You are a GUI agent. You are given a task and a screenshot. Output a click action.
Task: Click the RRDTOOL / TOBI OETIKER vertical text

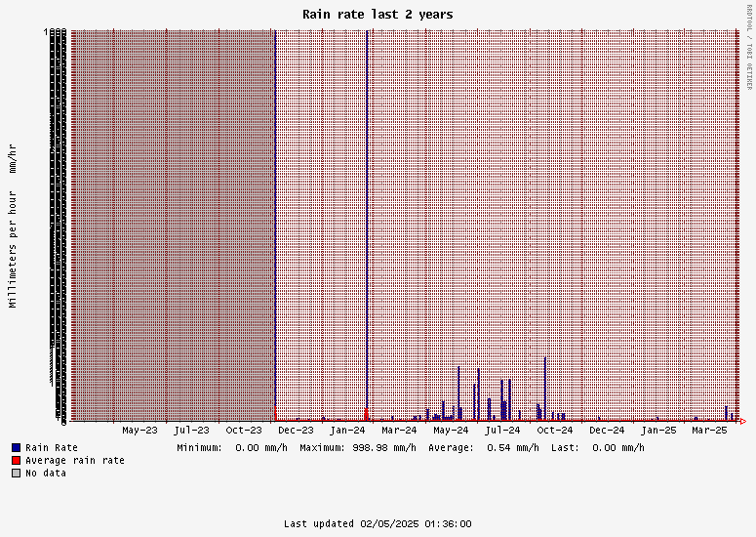pos(749,47)
